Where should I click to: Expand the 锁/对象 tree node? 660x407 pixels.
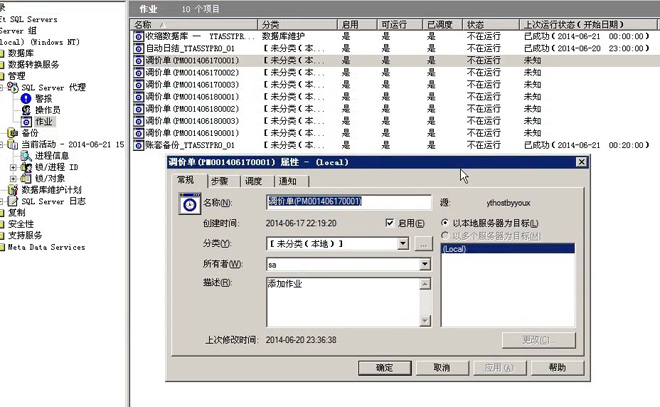[x=13, y=178]
